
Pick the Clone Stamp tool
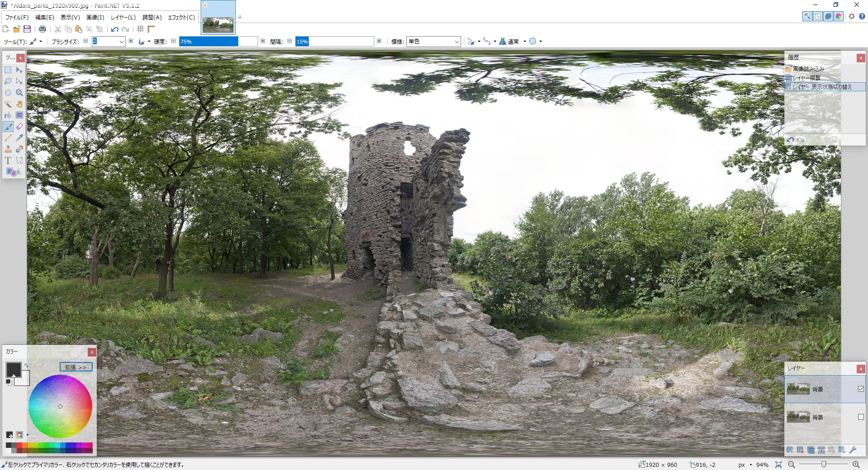point(8,149)
